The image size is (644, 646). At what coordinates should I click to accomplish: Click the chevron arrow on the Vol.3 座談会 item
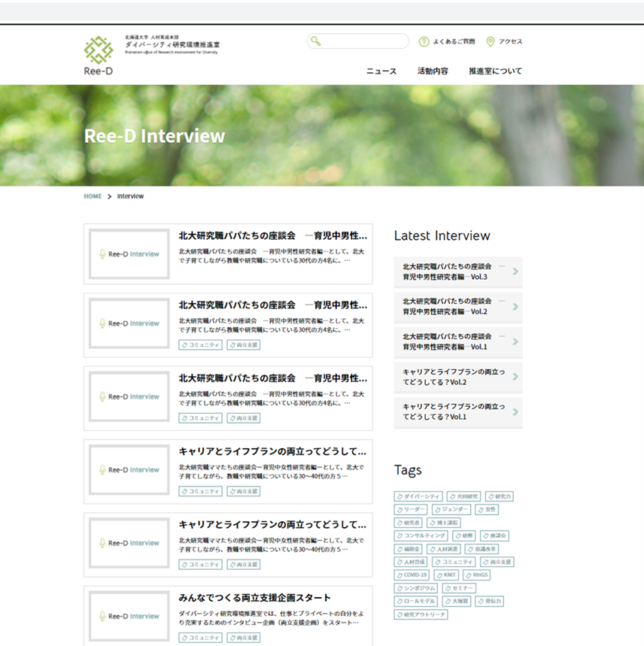point(515,271)
